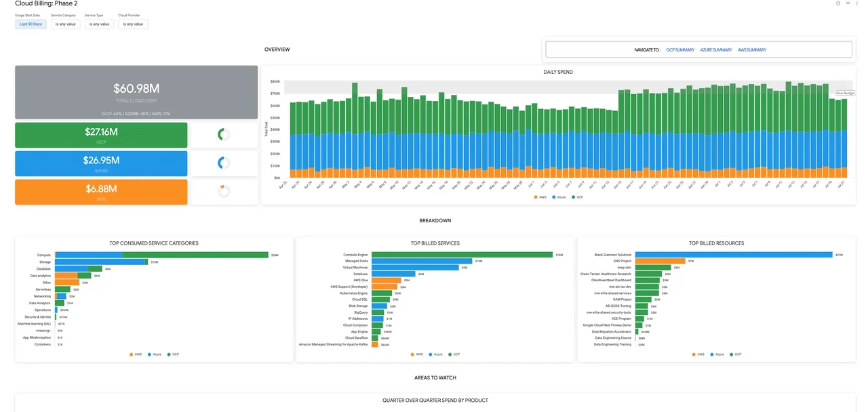Click the Azure donut chart tile
Screen dimensions: 868x412
pyautogui.click(x=224, y=163)
